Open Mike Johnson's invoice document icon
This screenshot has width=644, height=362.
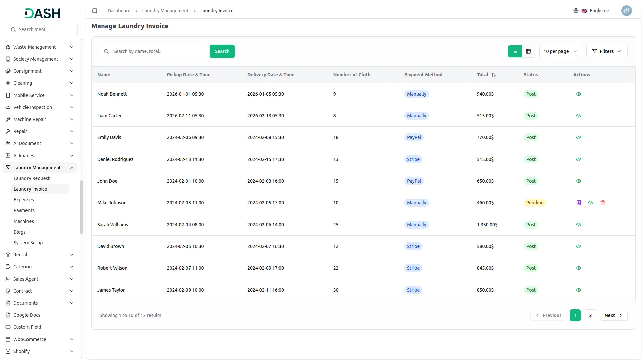pyautogui.click(x=579, y=203)
